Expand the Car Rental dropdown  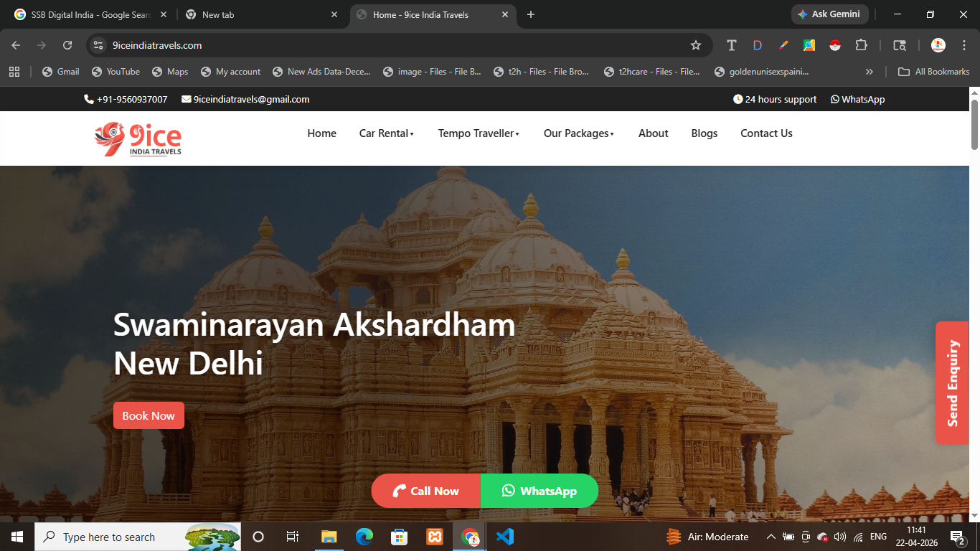pyautogui.click(x=386, y=133)
